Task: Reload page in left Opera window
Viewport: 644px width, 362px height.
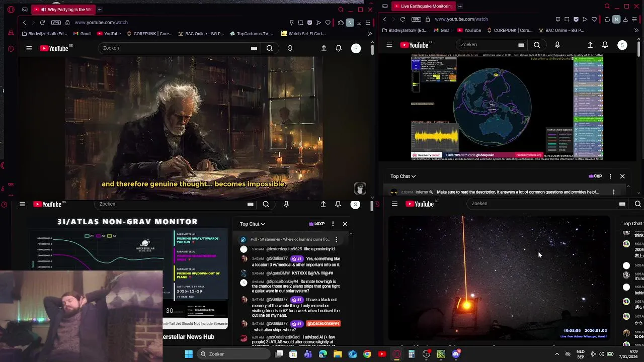Action: (42, 23)
